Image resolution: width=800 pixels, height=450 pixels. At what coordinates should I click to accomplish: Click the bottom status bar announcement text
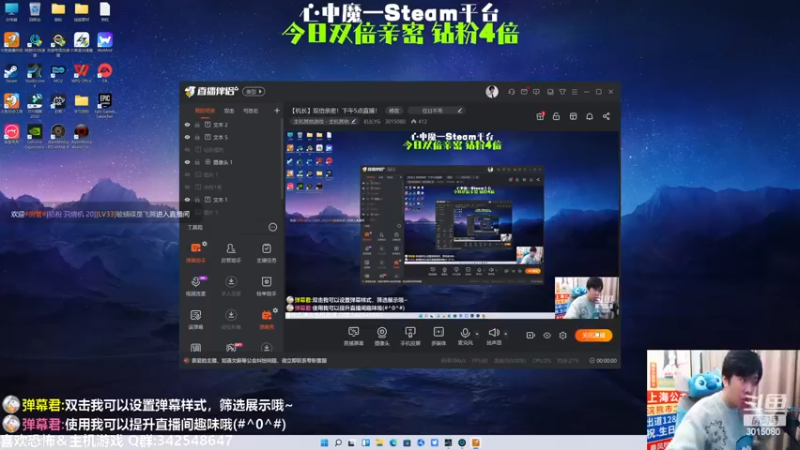(259, 361)
